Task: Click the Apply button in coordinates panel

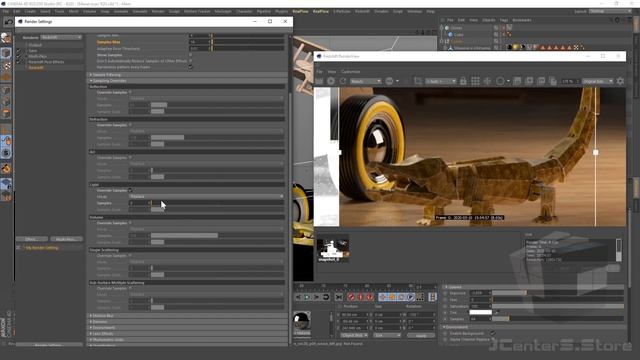Action: tap(420, 336)
